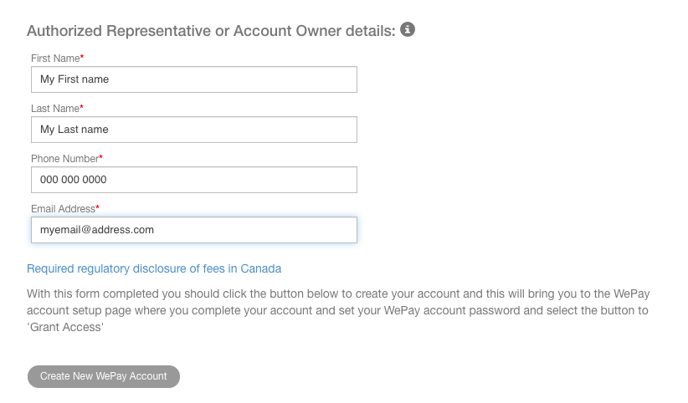This screenshot has width=688, height=403.
Task: Click the red asterisk after First Name
Action: coord(82,58)
